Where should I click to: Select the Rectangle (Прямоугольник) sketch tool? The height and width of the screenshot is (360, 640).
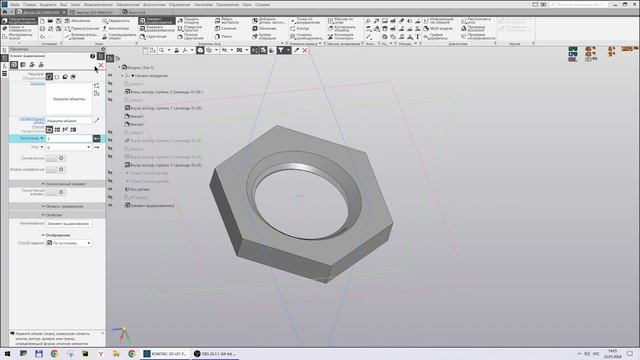(82, 29)
